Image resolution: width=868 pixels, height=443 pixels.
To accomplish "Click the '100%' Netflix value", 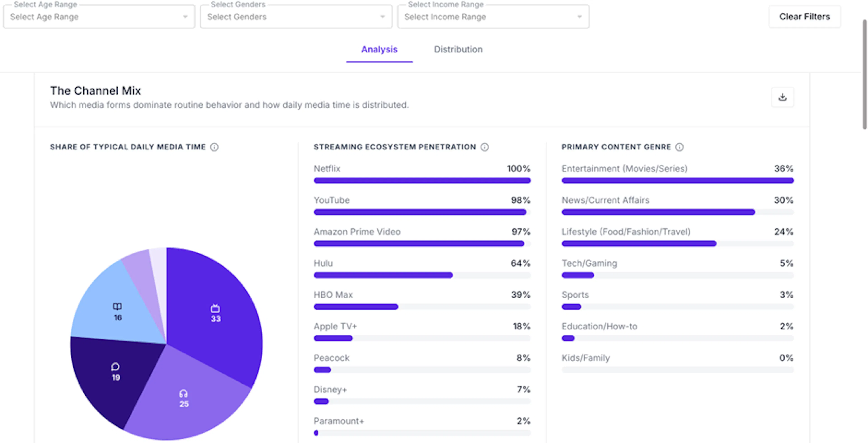I will click(x=519, y=168).
